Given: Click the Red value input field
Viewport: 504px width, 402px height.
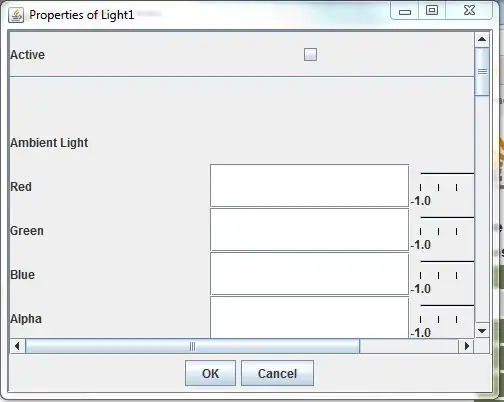Looking at the screenshot, I should click(310, 186).
